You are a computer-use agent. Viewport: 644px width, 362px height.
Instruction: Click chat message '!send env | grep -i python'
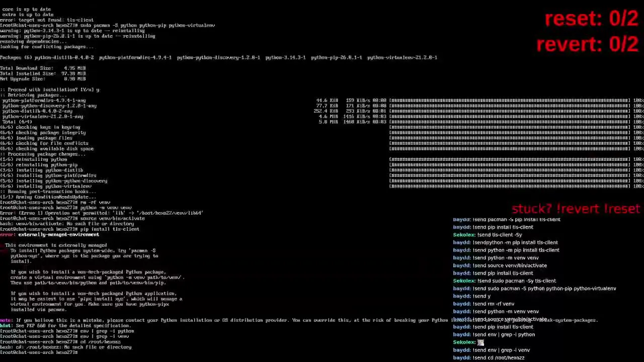click(x=494, y=334)
